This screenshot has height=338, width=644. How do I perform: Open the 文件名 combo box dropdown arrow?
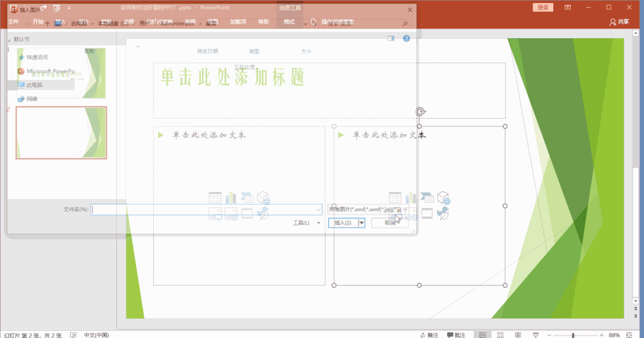[318, 209]
